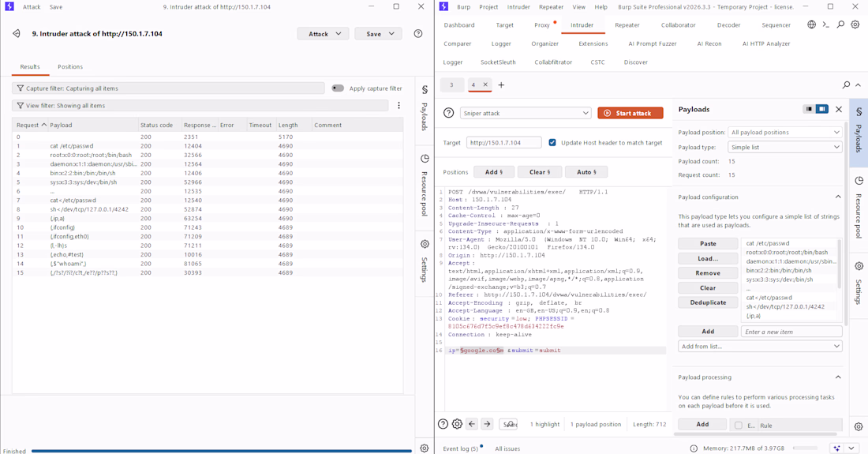The height and width of the screenshot is (454, 868).
Task: Open the Decoder tab
Action: [x=728, y=25]
